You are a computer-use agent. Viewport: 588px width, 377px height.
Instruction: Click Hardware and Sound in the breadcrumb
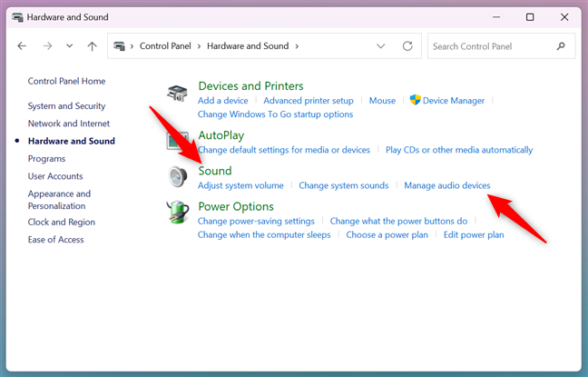click(248, 45)
